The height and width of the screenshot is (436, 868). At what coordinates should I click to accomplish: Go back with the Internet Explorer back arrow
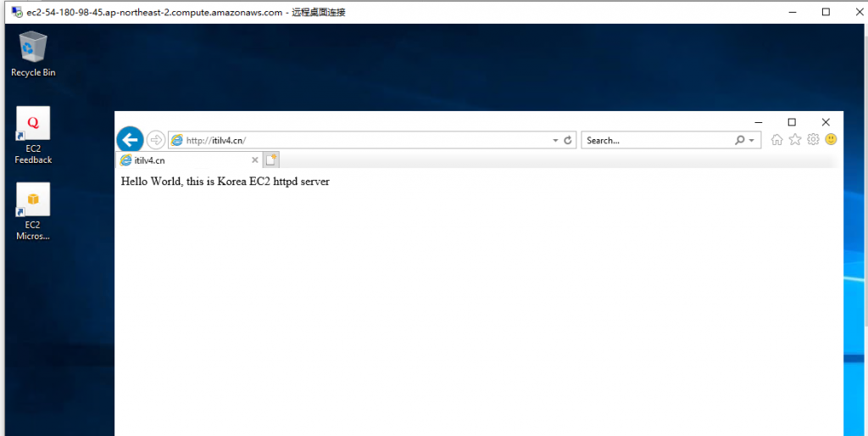pos(130,140)
